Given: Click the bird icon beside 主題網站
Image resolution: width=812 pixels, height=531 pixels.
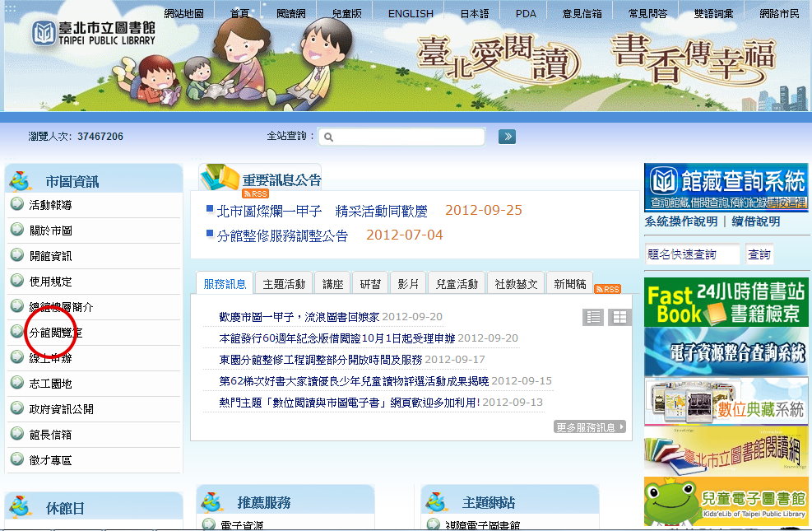Looking at the screenshot, I should [x=437, y=502].
